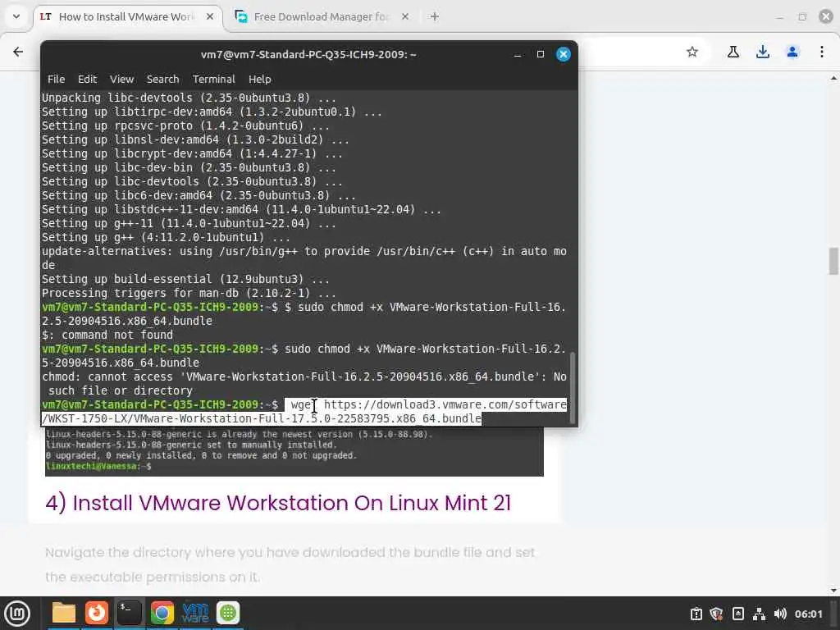Screen dimensions: 840x630
Task: Close the Chrome browser window
Action: coord(826,16)
